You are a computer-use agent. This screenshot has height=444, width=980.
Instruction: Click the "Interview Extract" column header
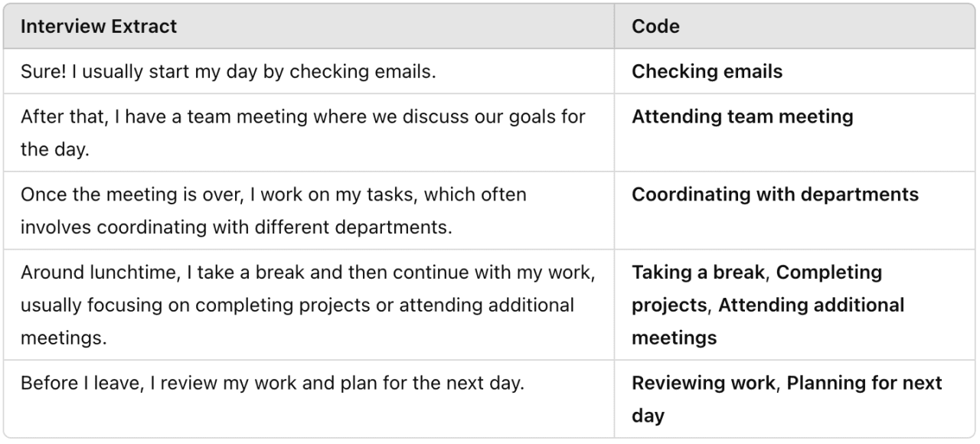(x=99, y=26)
